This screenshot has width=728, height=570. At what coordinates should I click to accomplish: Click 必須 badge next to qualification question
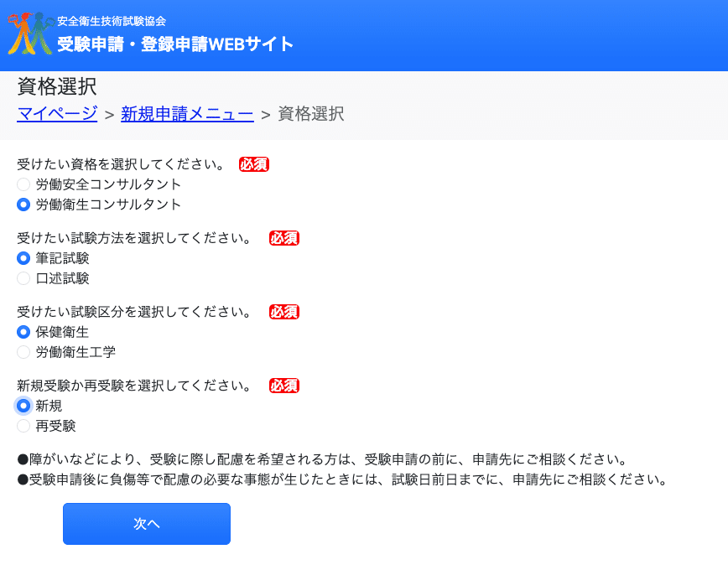click(254, 164)
